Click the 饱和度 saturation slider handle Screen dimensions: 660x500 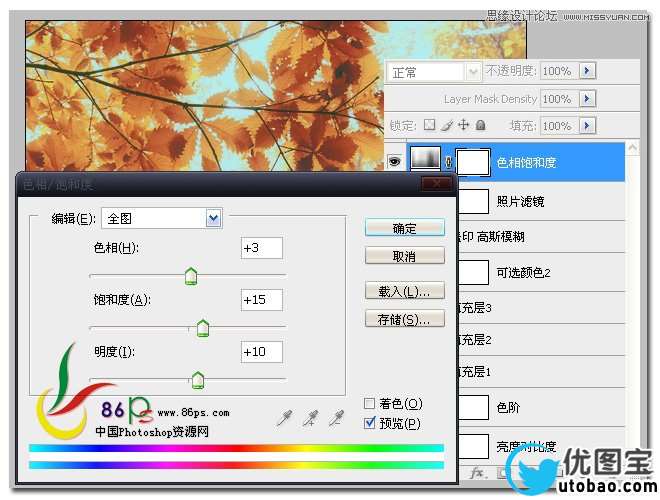203,328
